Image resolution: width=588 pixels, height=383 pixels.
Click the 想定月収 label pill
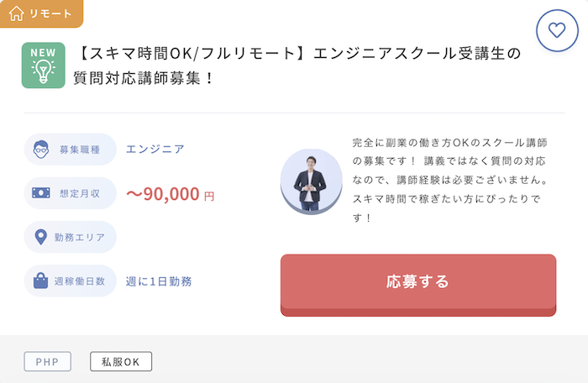[70, 193]
